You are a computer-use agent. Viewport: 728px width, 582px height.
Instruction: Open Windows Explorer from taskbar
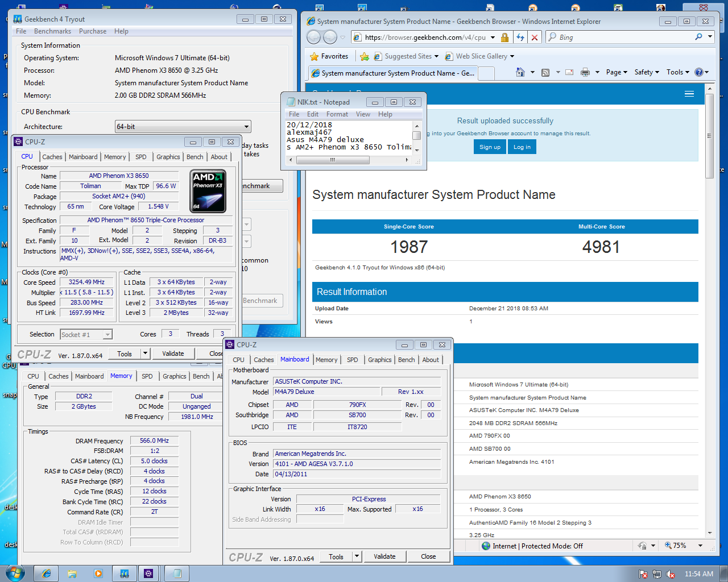click(72, 573)
